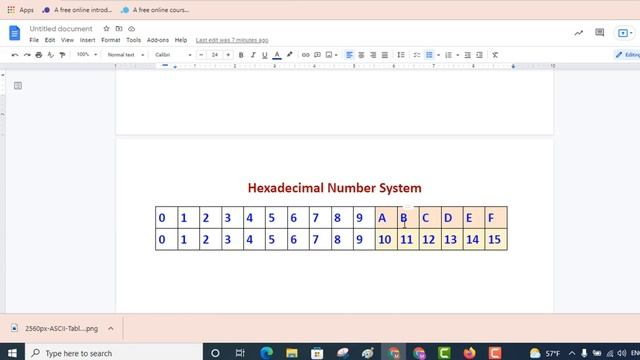Screen dimensions: 640x360
Task: Expand bulleted list style dropdown arrow
Action: point(438,55)
